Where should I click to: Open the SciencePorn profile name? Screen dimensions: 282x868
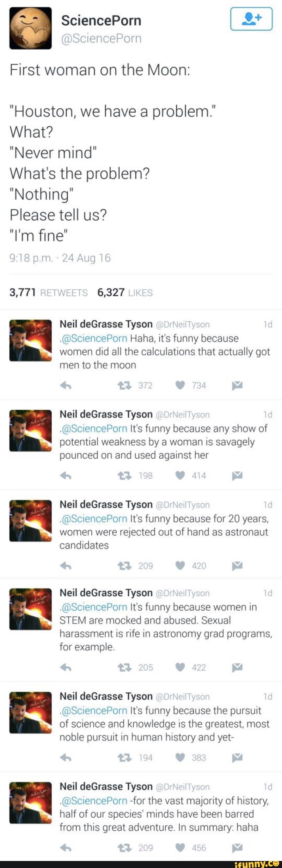pyautogui.click(x=101, y=20)
